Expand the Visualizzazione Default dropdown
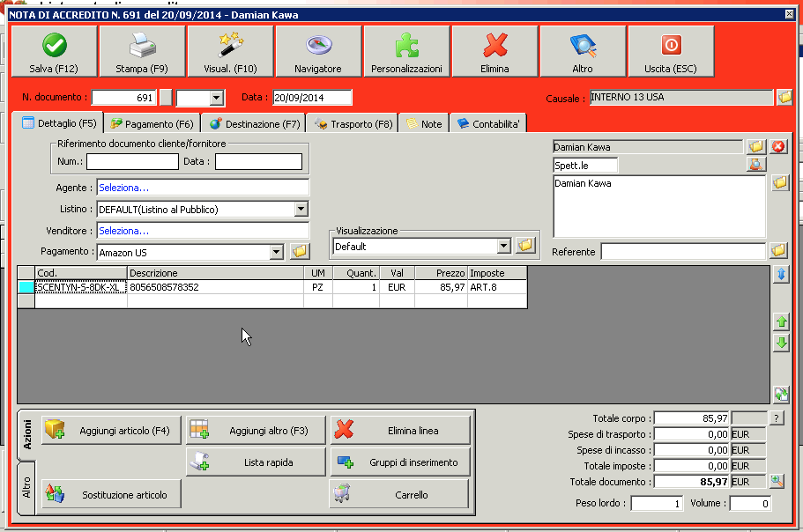Image resolution: width=803 pixels, height=532 pixels. pyautogui.click(x=504, y=246)
